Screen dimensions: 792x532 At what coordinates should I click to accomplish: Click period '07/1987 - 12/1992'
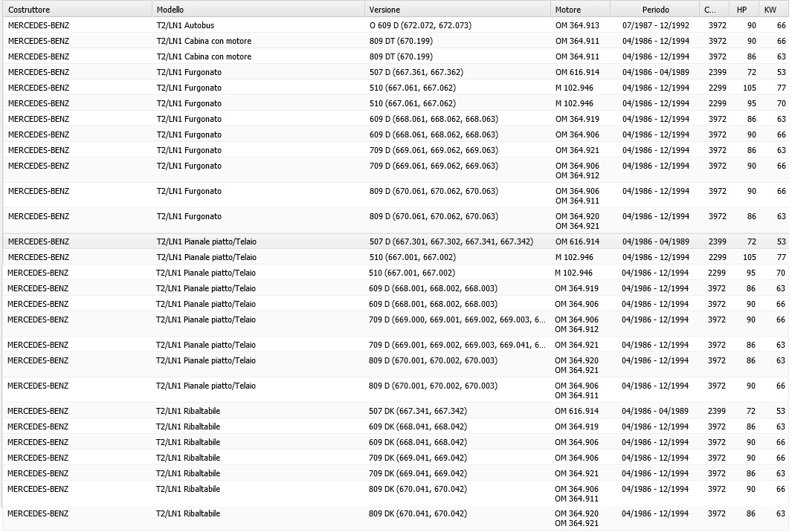point(656,25)
